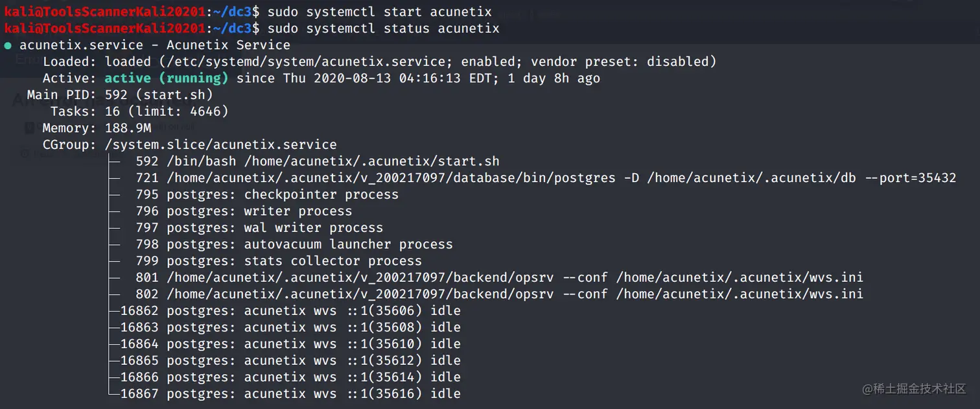
Task: Select the /bin/bash start.sh process line
Action: coord(317,161)
